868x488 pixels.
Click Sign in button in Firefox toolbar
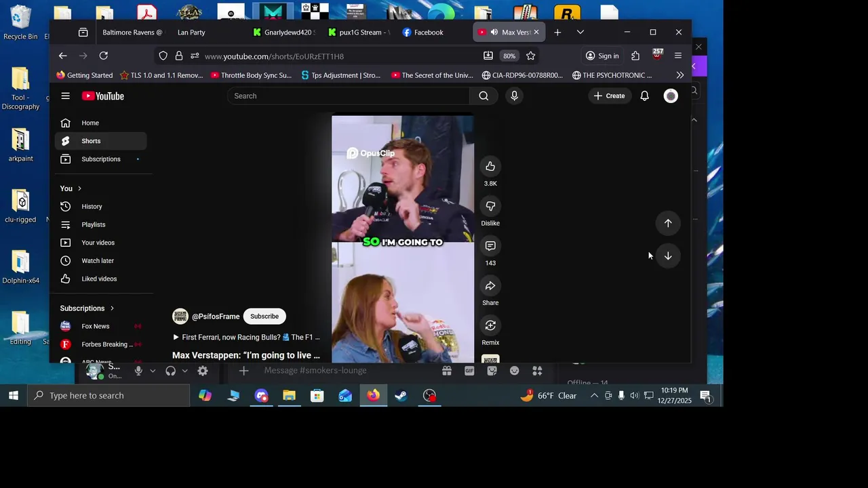click(x=602, y=56)
